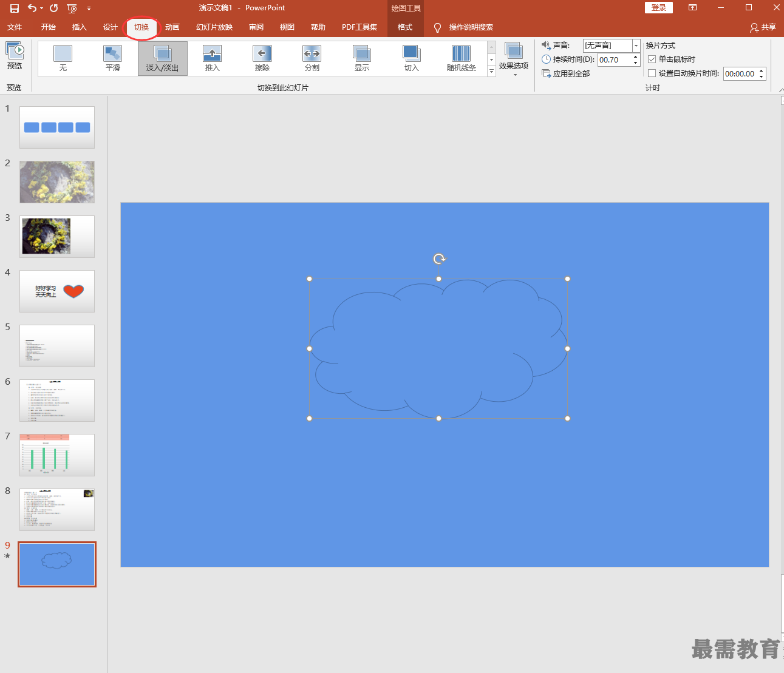Click the 持续时间 duration field
784x673 pixels.
pos(615,59)
